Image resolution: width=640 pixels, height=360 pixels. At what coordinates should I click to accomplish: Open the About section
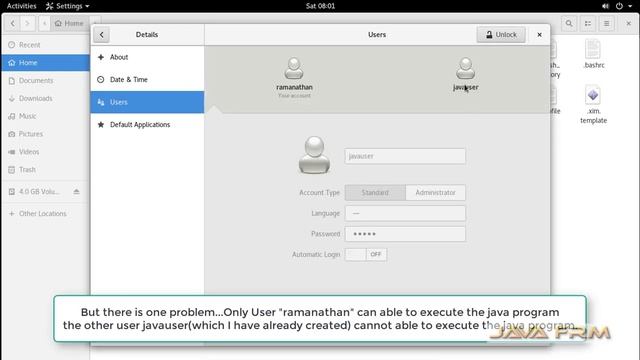tap(147, 57)
